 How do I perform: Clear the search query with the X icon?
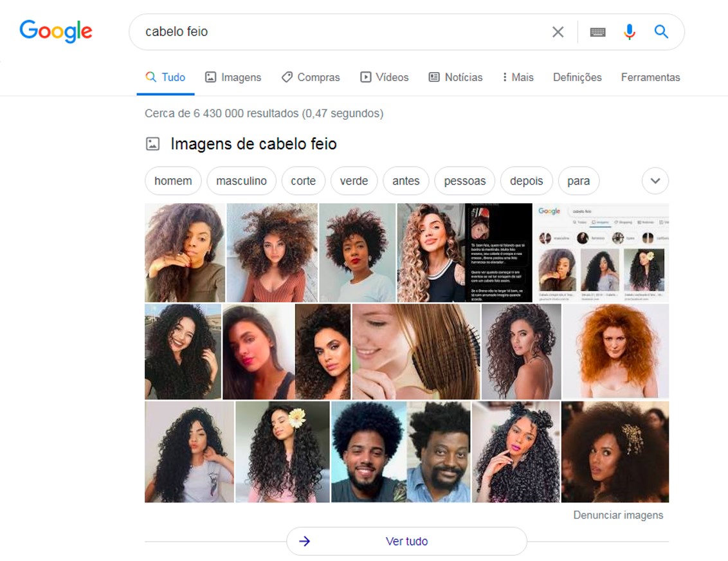[557, 31]
